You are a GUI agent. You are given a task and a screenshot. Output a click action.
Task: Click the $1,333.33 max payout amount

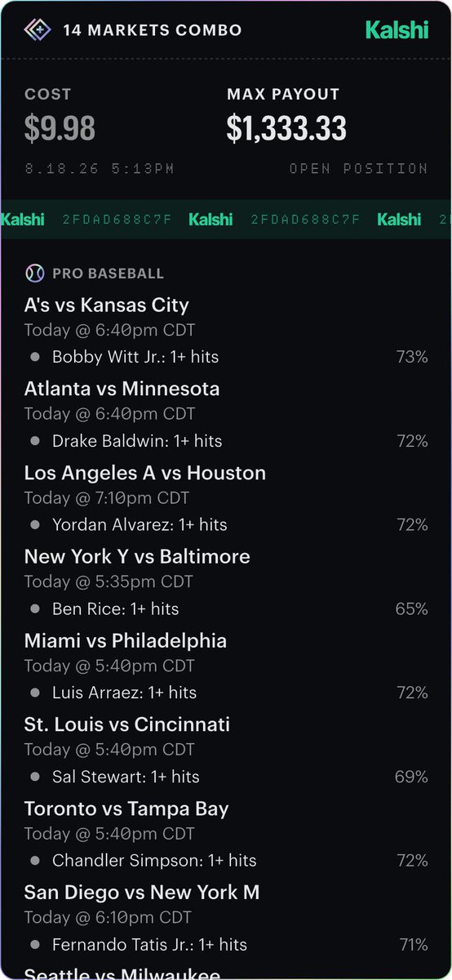pos(286,128)
